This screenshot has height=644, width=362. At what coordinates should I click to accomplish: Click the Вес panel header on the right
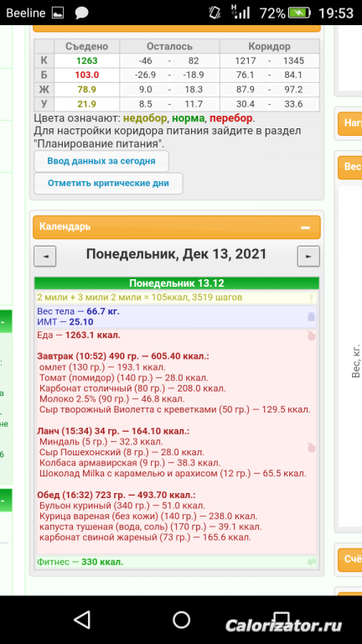[349, 168]
